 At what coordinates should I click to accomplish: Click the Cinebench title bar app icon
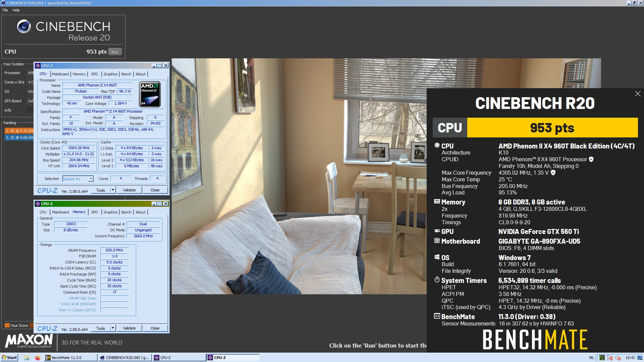tap(3, 3)
